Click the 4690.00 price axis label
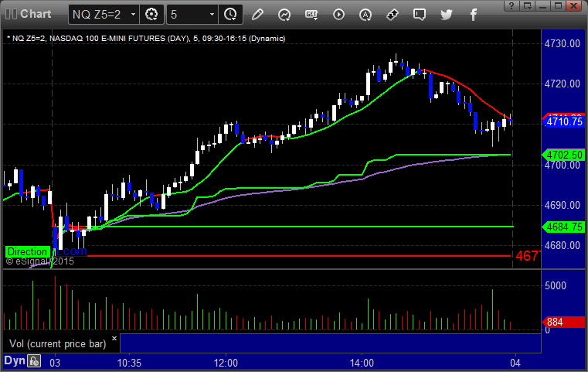This screenshot has height=372, width=588. [563, 205]
